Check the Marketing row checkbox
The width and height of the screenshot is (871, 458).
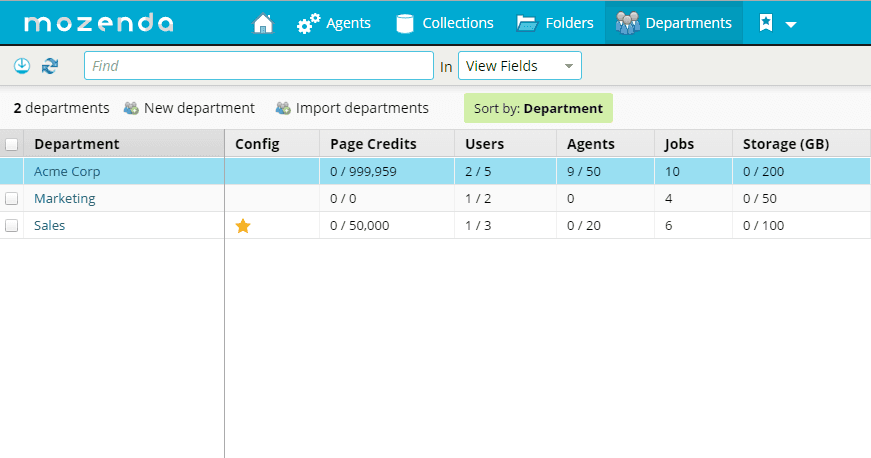point(11,198)
